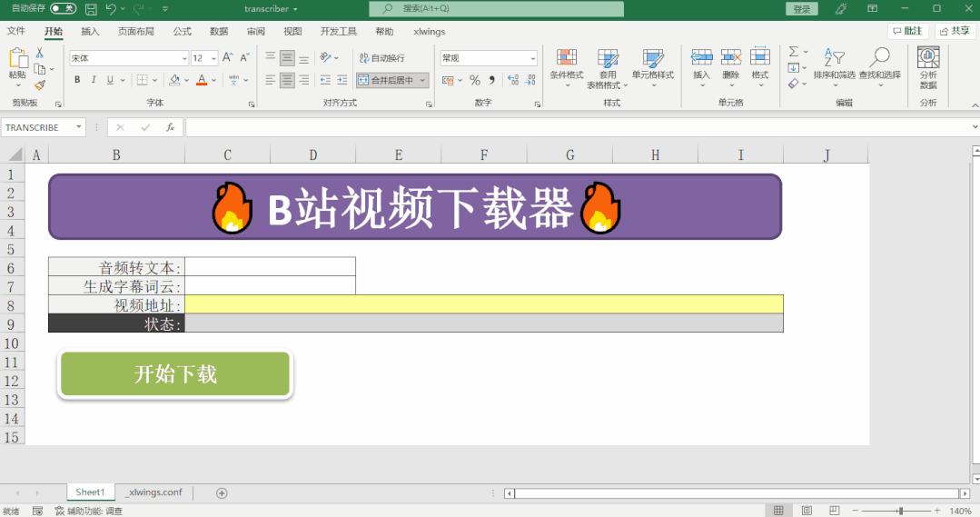This screenshot has height=517, width=980.
Task: Click the Copy icon
Action: 40,69
